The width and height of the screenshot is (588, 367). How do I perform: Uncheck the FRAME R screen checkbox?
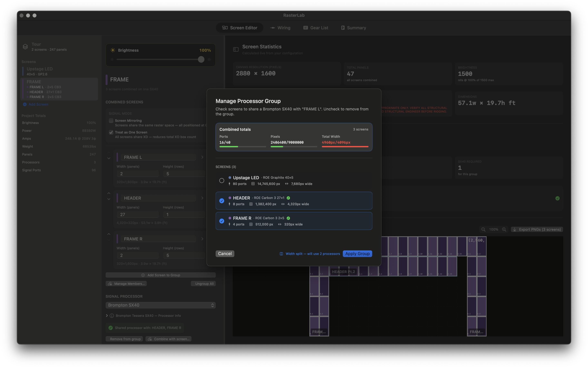pos(222,221)
